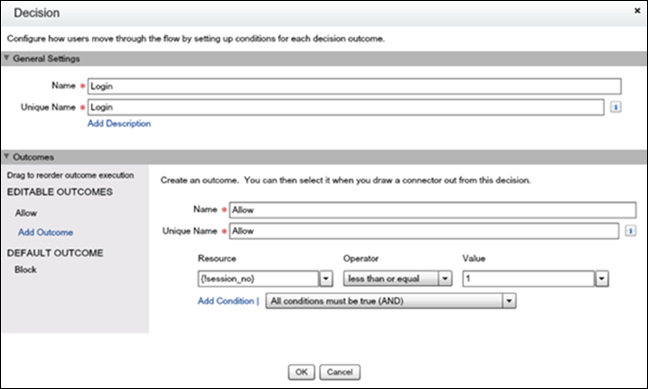The height and width of the screenshot is (389, 648).
Task: Click the Resource field {!session_no}
Action: [x=258, y=279]
